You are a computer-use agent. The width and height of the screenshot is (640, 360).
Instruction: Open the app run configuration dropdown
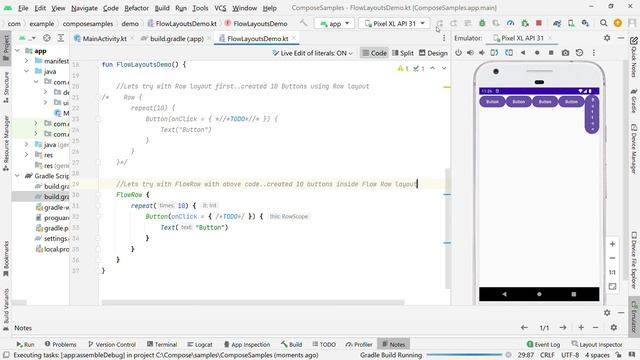click(x=335, y=23)
